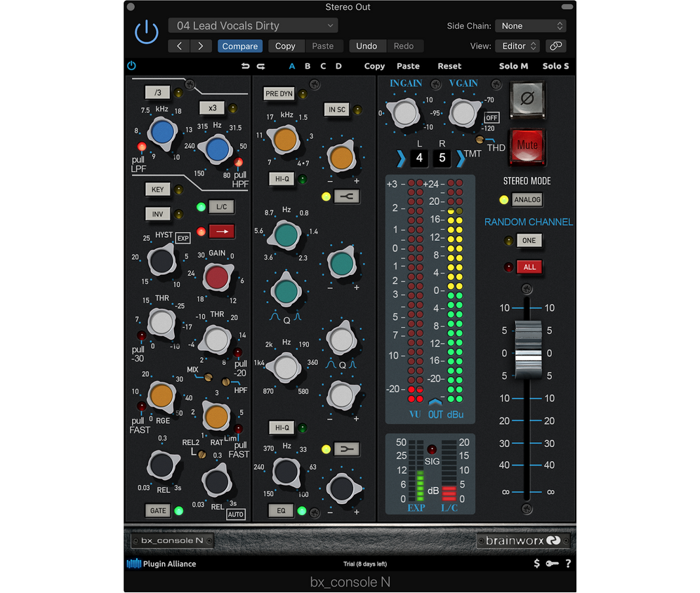Screen dimensions: 700x593
Task: Select settings bank B
Action: point(308,66)
